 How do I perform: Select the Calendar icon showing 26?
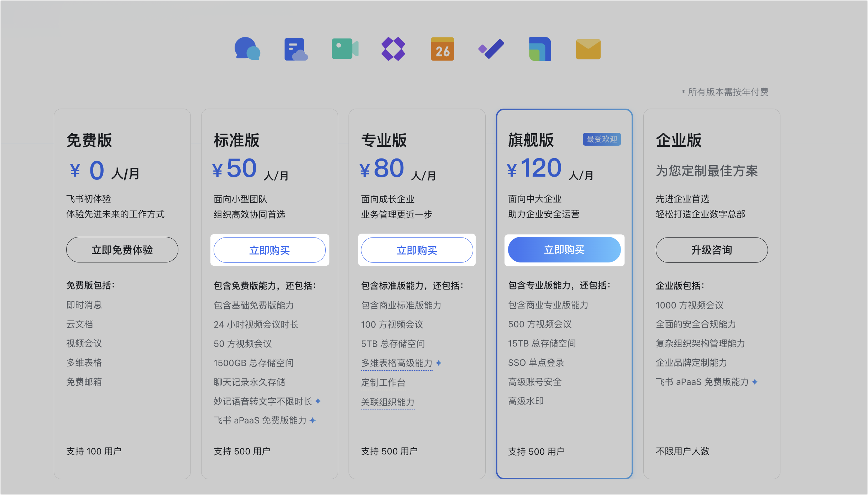point(442,49)
